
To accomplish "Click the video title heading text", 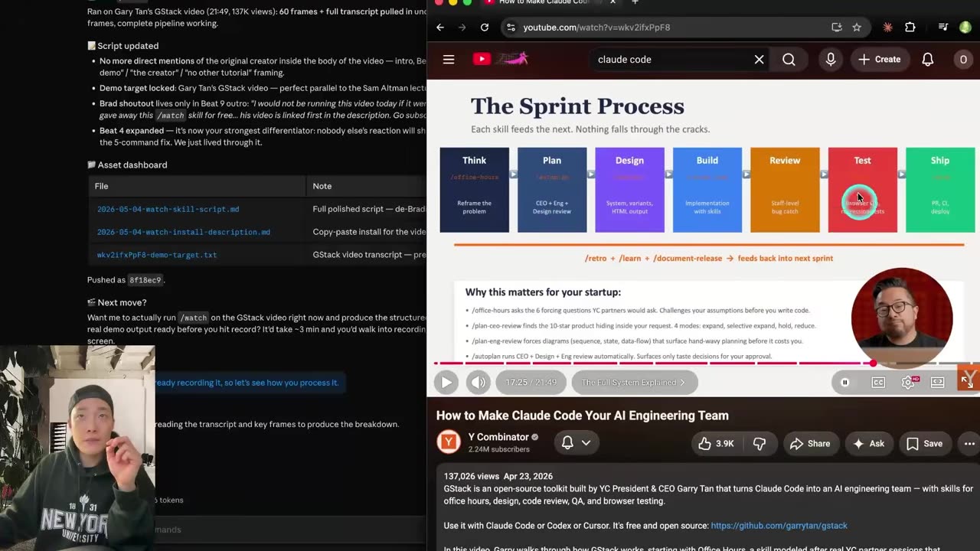I will (582, 416).
